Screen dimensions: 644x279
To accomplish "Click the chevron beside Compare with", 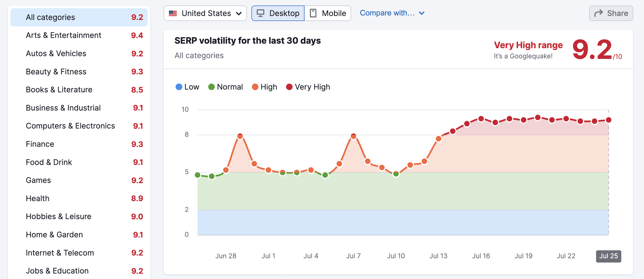I will click(422, 13).
